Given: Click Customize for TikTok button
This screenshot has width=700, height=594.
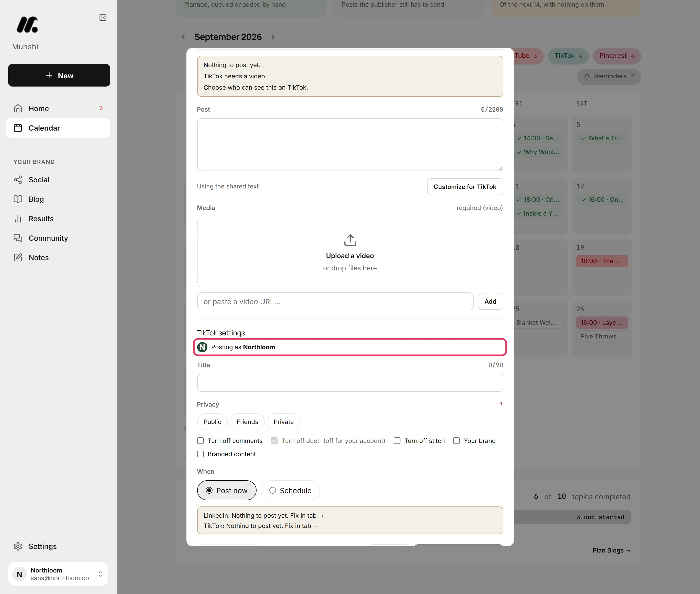Looking at the screenshot, I should click(465, 187).
